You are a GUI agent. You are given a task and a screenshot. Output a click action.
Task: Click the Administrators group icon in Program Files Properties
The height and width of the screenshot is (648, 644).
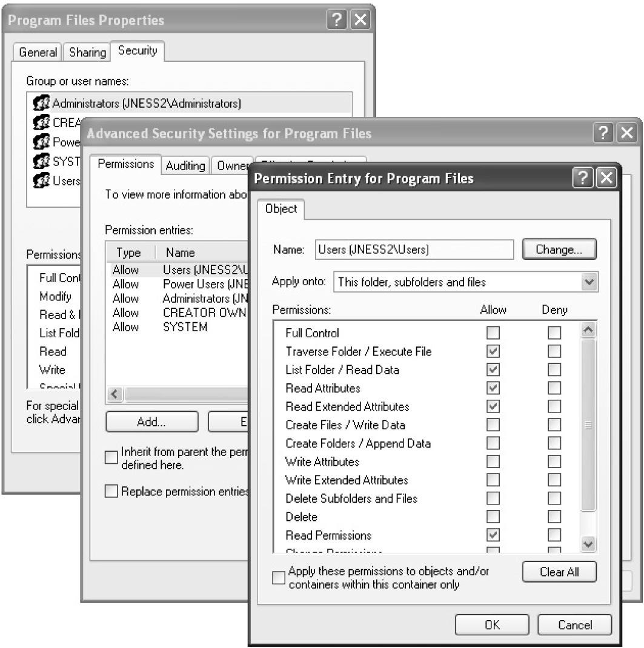[41, 103]
